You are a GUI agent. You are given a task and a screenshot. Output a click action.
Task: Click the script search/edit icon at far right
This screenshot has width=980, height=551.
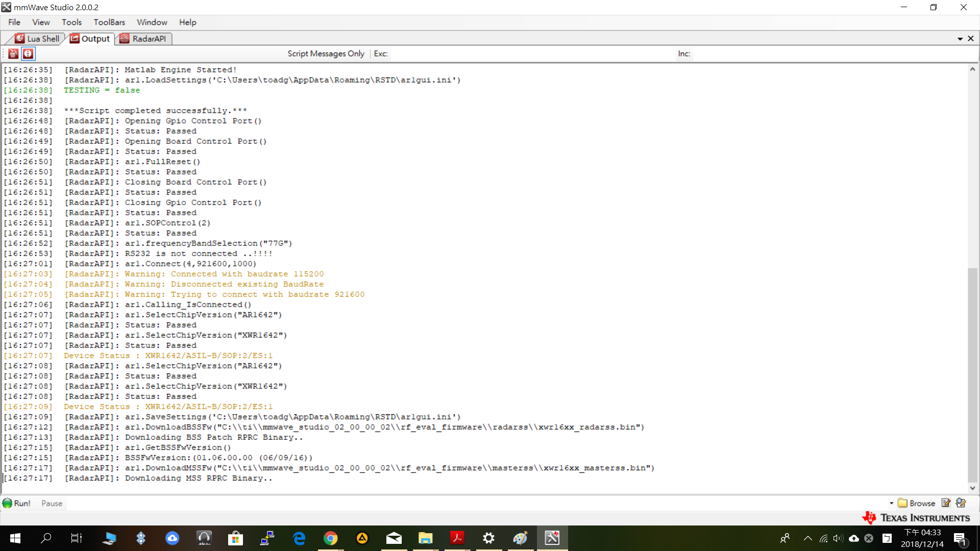(961, 503)
